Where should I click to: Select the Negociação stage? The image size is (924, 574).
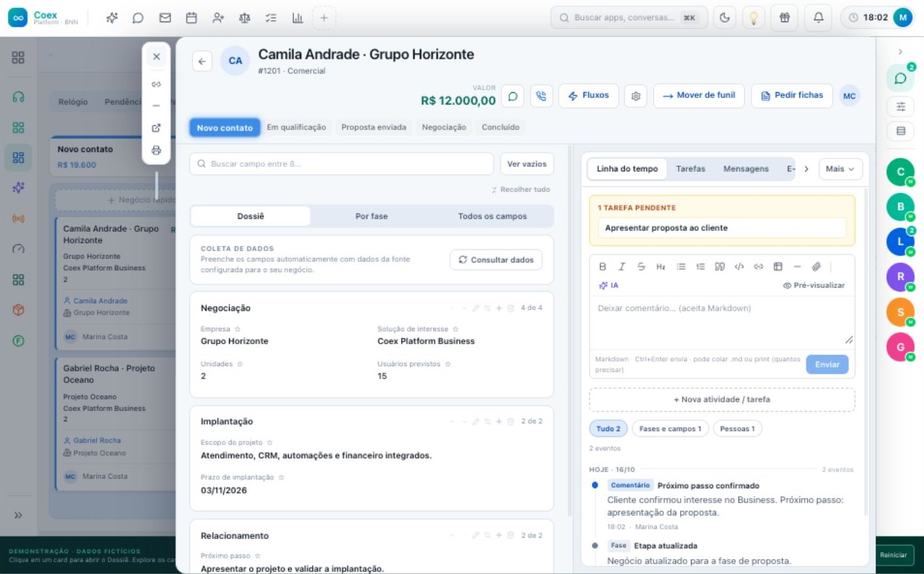(x=444, y=127)
